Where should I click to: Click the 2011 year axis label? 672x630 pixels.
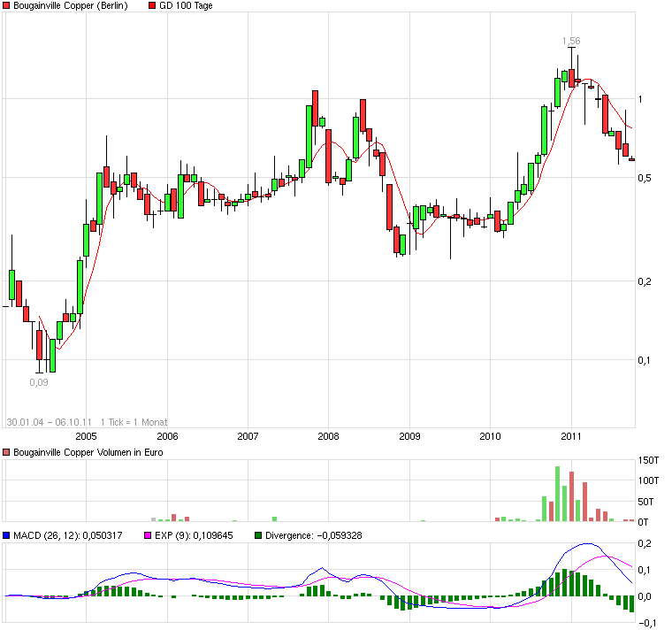coord(571,436)
